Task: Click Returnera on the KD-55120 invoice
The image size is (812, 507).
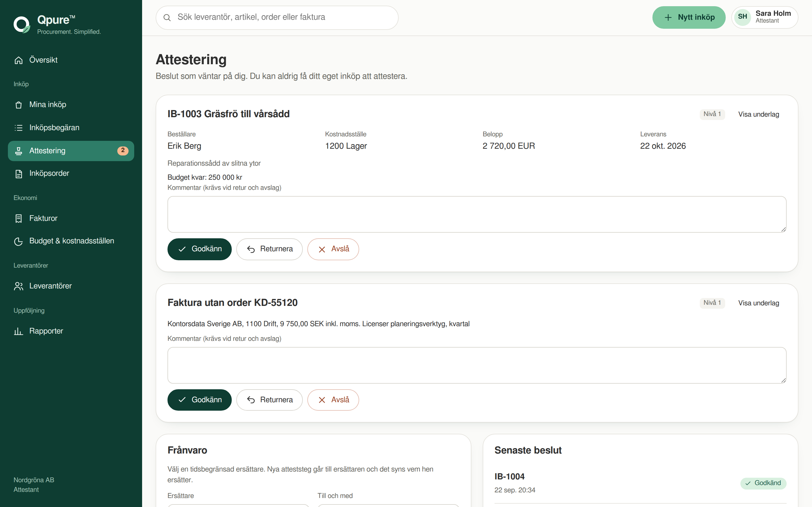Action: (269, 400)
